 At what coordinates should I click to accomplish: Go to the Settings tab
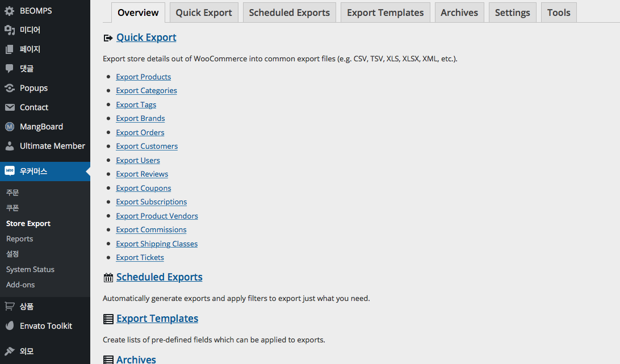512,12
